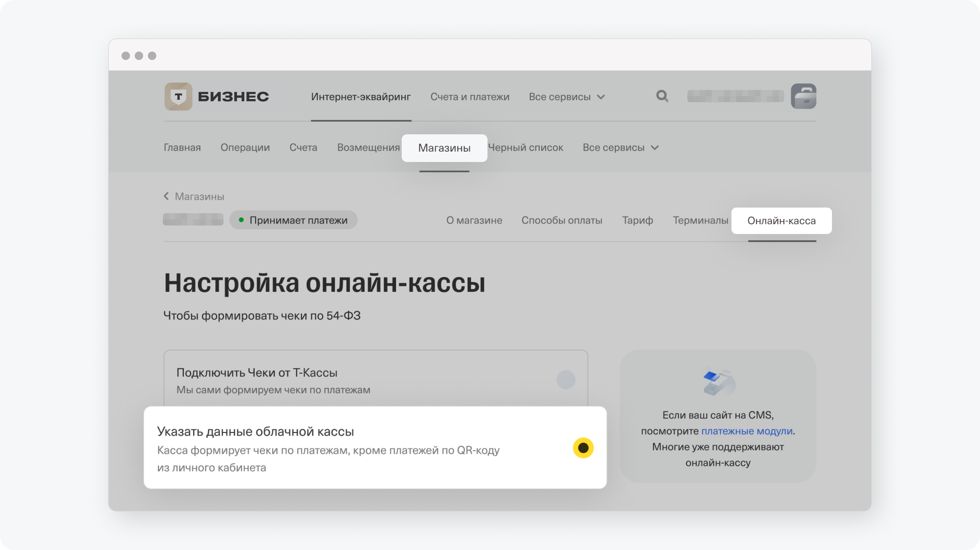The image size is (980, 550).
Task: Click the Магазины breadcrumb link
Action: click(199, 196)
